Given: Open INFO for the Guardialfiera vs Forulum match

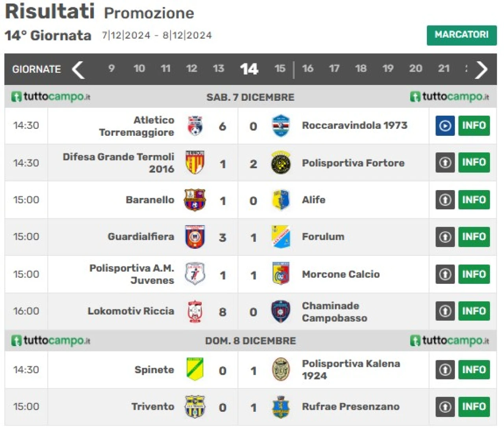Looking at the screenshot, I should [x=474, y=237].
